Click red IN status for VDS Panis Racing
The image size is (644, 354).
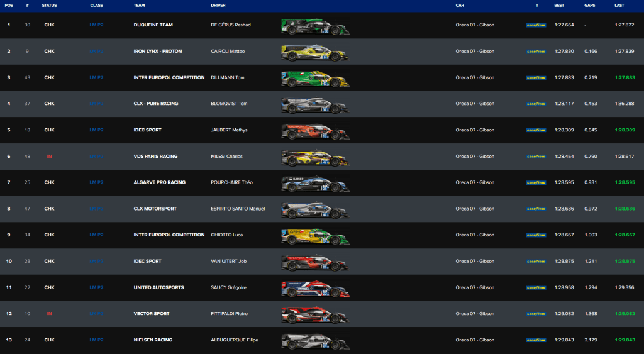pos(49,157)
